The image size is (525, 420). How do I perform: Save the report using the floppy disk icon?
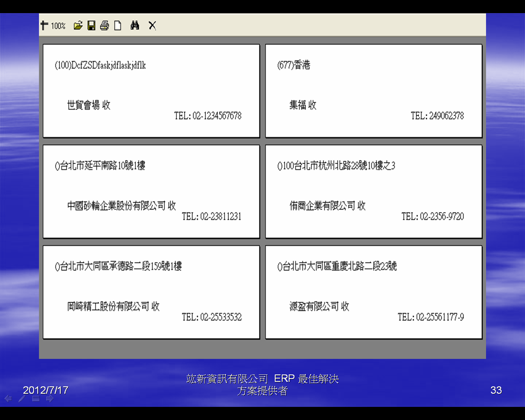coord(91,26)
